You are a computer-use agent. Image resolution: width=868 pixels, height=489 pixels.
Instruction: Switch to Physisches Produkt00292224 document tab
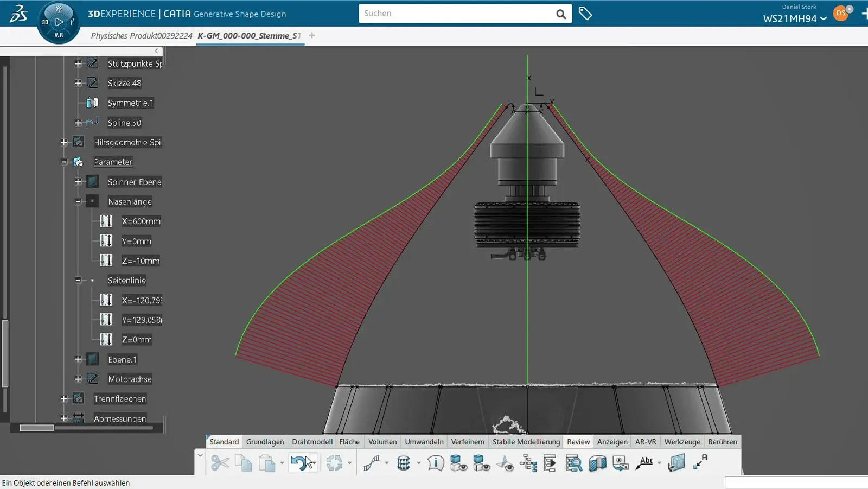click(141, 36)
